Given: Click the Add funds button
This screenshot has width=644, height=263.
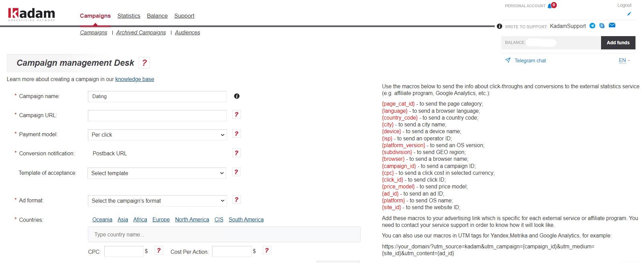Looking at the screenshot, I should point(618,43).
